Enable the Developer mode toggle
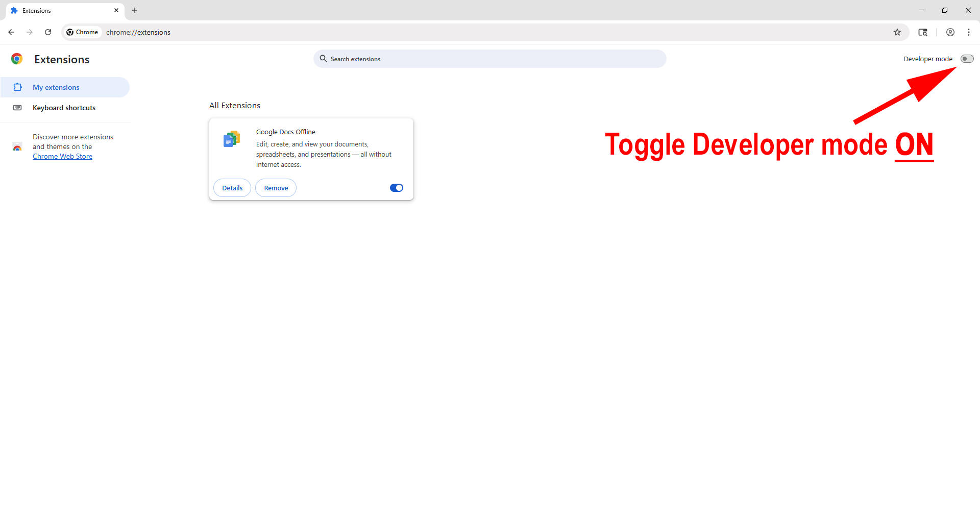The height and width of the screenshot is (520, 980). tap(967, 59)
